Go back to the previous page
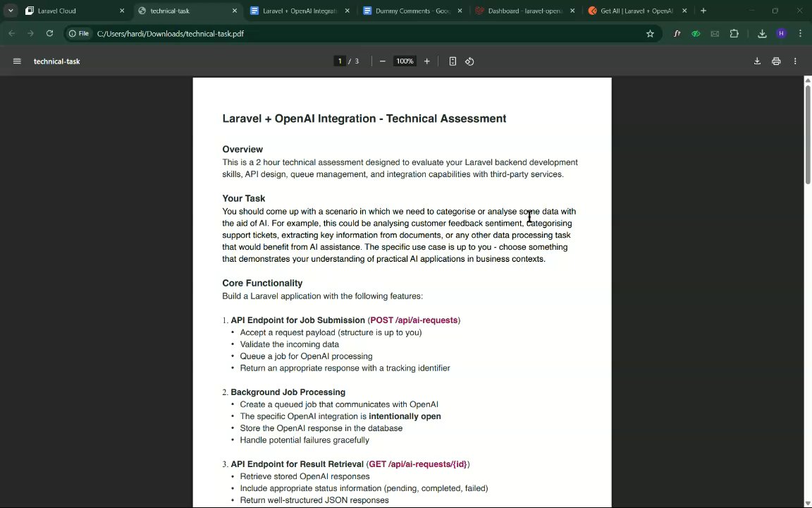 coord(12,33)
